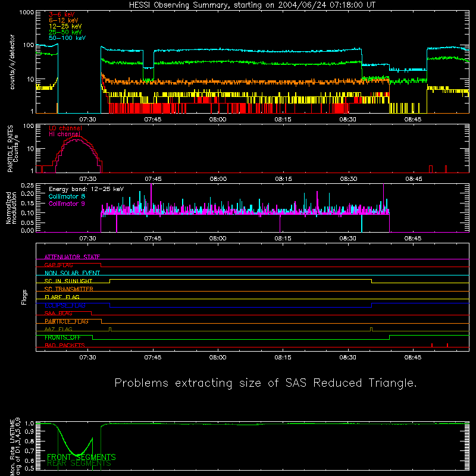Click the A4Z_FLAG pulse near 08:35
476x476 pixels.
pos(371,330)
